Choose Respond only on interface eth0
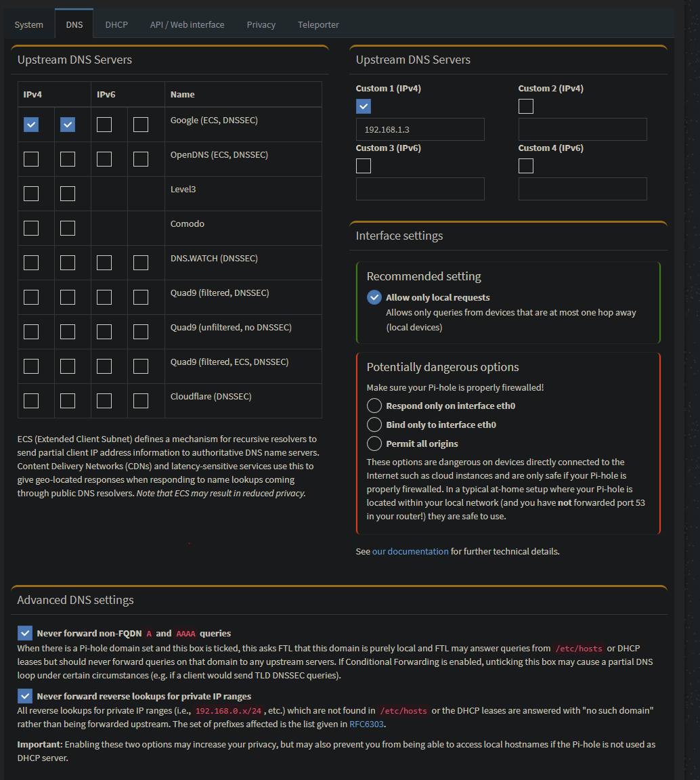Image resolution: width=700 pixels, height=780 pixels. [x=374, y=406]
